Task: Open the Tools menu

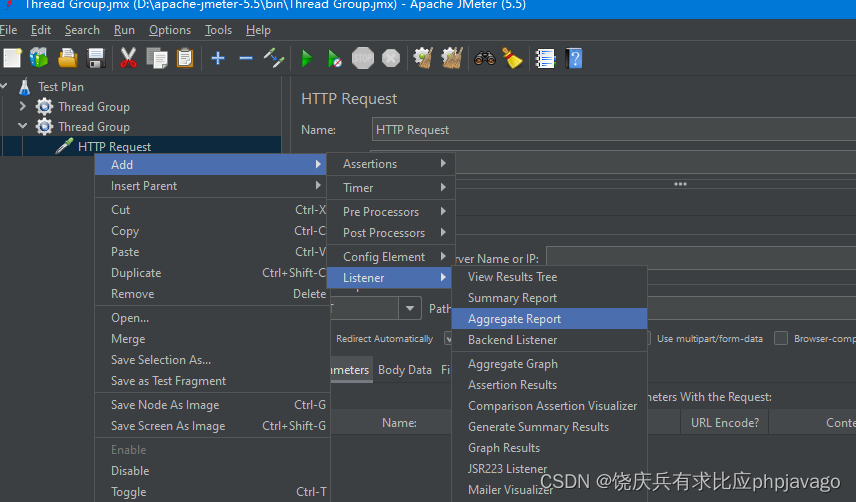Action: coord(218,30)
